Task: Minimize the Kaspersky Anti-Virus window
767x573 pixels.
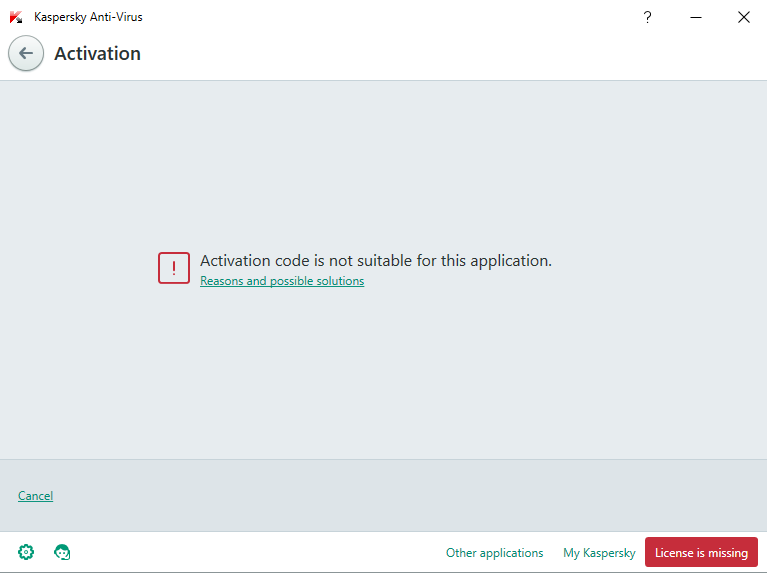Action: pyautogui.click(x=696, y=17)
